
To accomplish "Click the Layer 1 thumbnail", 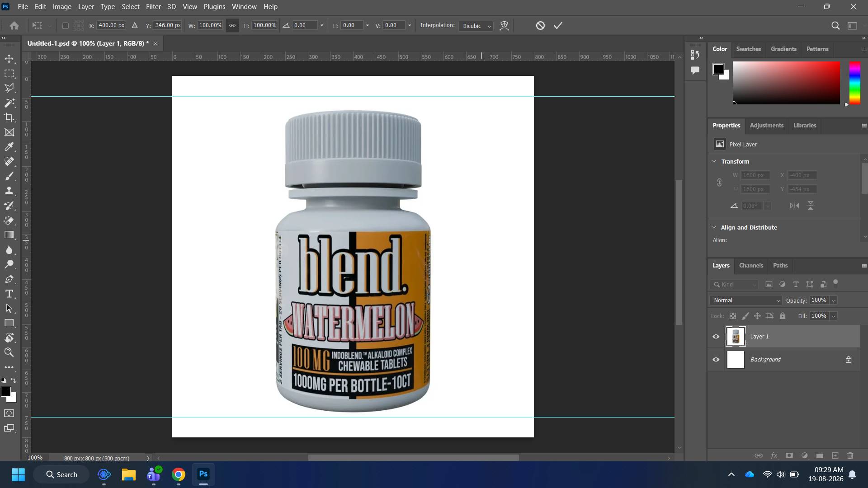I will pos(736,336).
